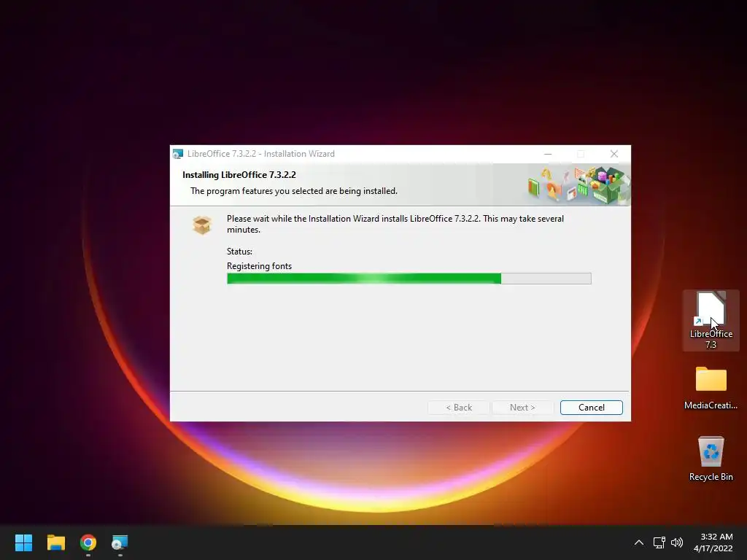Viewport: 747px width, 560px height.
Task: Open Google Chrome from the taskbar
Action: coord(88,542)
